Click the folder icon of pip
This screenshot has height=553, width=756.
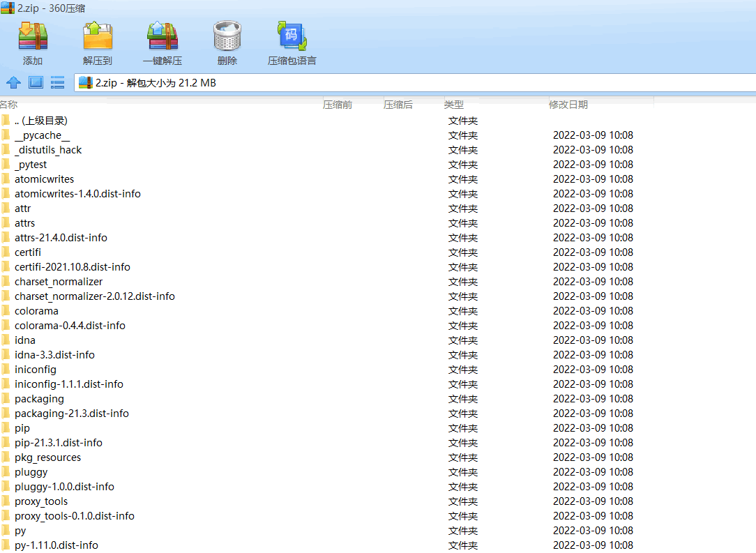pyautogui.click(x=6, y=427)
